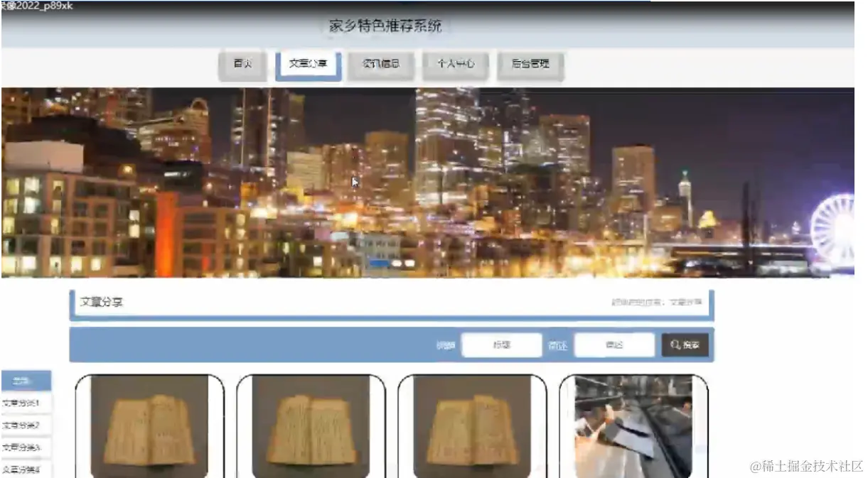This screenshot has width=868, height=478.
Task: Open the 后台管理 tab
Action: coord(530,64)
